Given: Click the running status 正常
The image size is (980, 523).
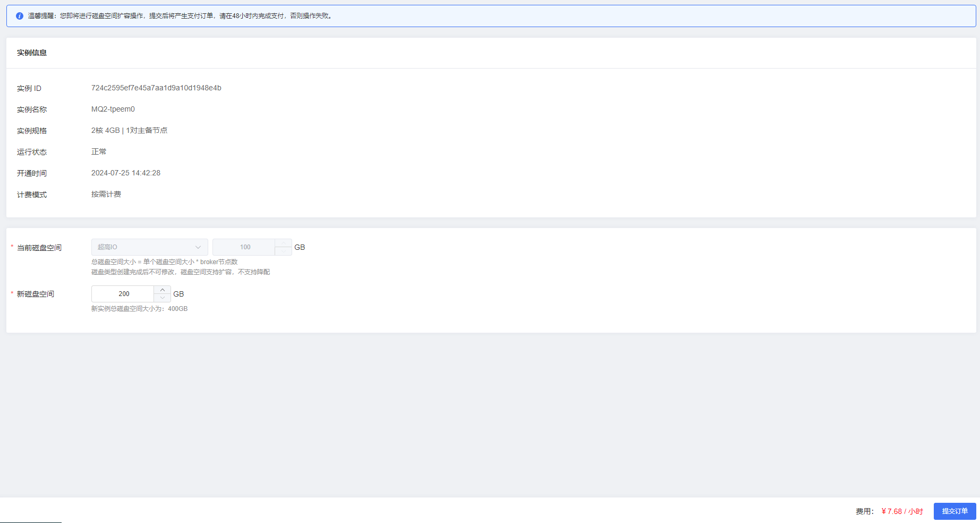Looking at the screenshot, I should pyautogui.click(x=99, y=152).
